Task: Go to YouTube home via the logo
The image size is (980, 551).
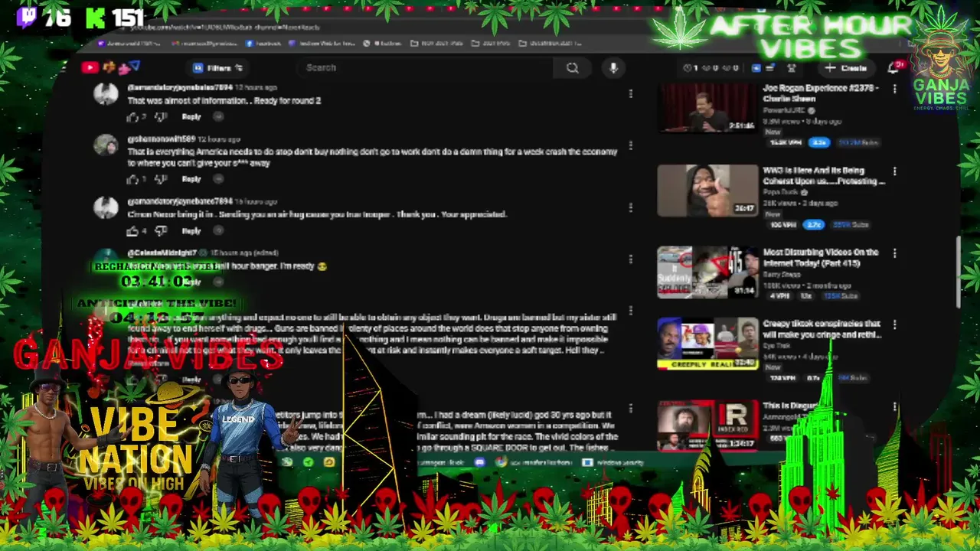Action: (90, 67)
